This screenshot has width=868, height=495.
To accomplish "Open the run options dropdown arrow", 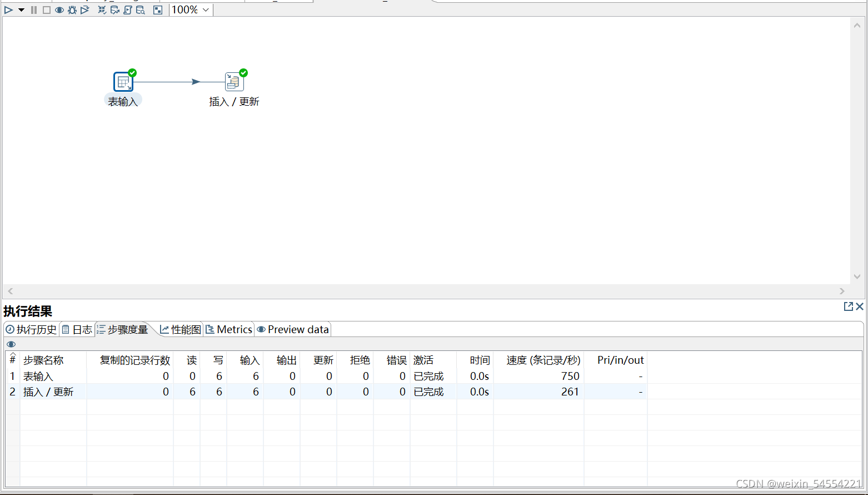I will click(21, 10).
